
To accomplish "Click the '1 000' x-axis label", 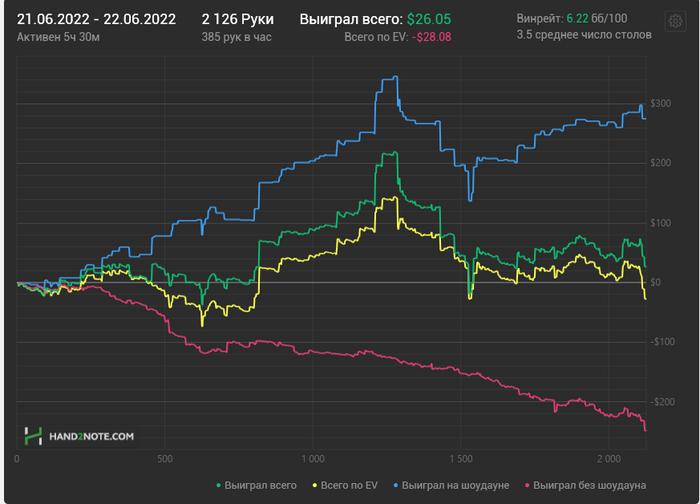I will (x=312, y=459).
